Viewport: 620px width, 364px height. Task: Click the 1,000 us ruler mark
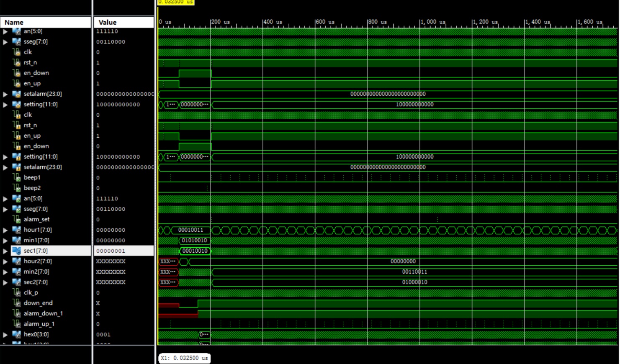[432, 22]
